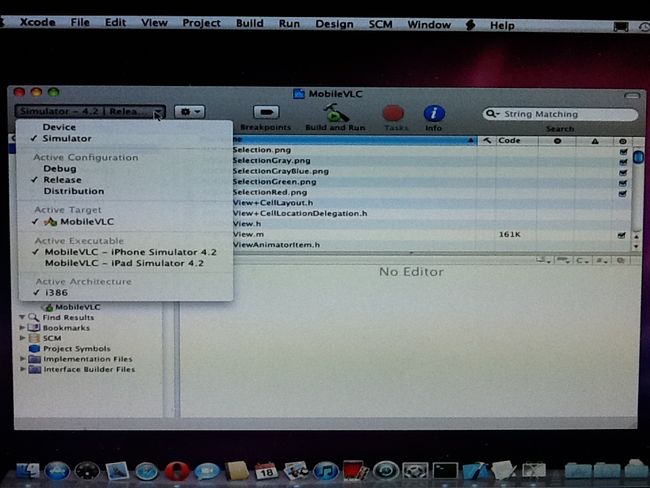Expand the Bookmarks group

(22, 328)
